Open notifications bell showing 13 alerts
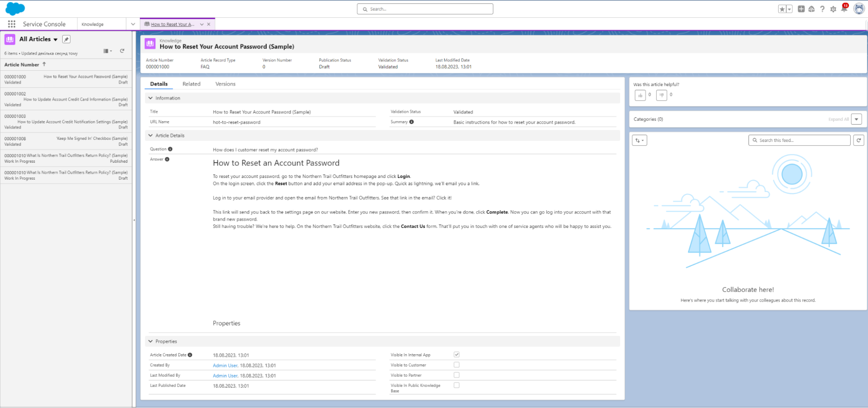 coord(844,8)
